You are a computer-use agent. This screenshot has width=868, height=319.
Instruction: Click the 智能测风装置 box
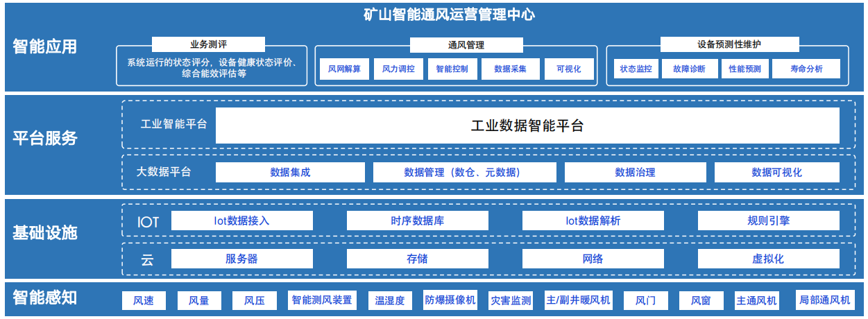(x=321, y=300)
